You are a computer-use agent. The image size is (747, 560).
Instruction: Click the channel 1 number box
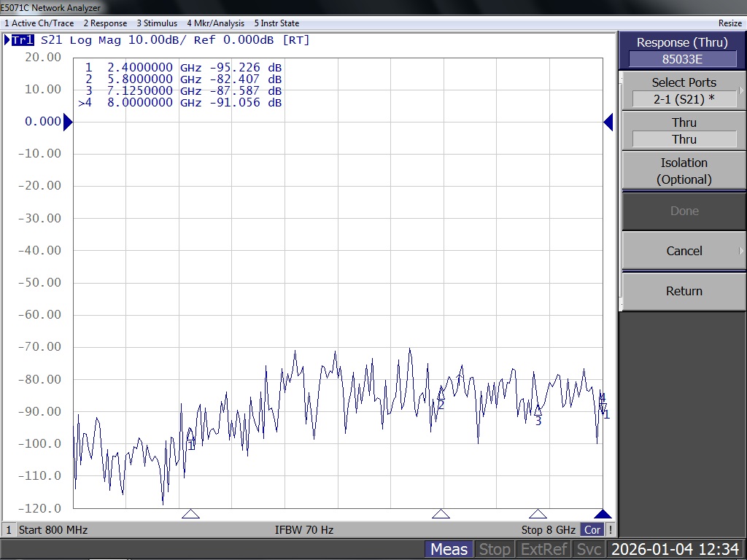coord(9,529)
